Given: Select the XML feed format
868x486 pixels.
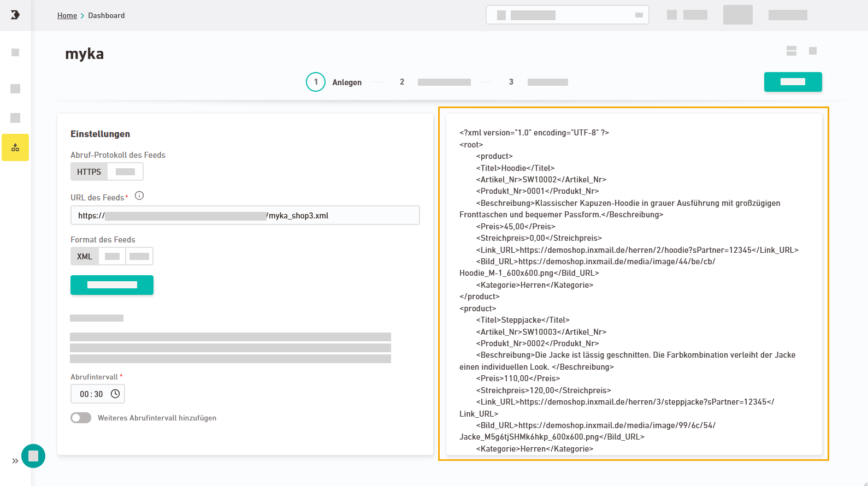Looking at the screenshot, I should click(85, 256).
